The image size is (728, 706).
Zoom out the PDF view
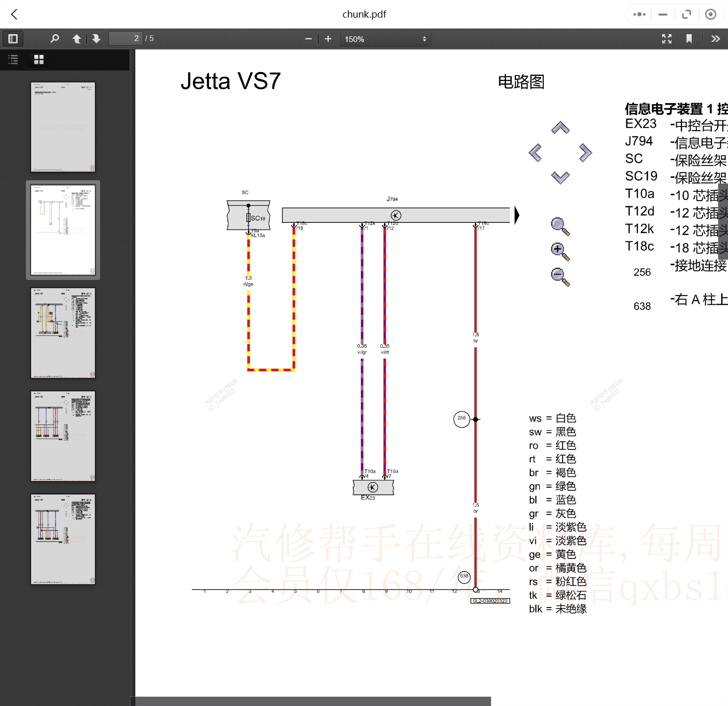point(308,38)
